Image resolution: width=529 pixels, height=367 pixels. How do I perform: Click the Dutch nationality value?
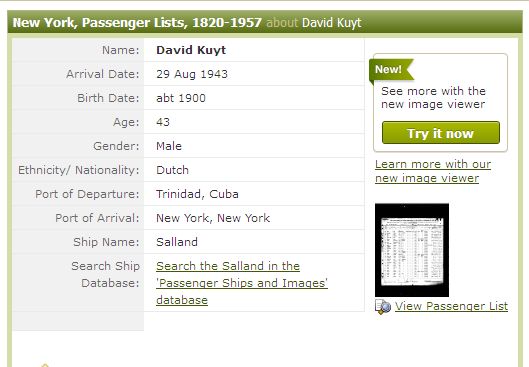(172, 170)
